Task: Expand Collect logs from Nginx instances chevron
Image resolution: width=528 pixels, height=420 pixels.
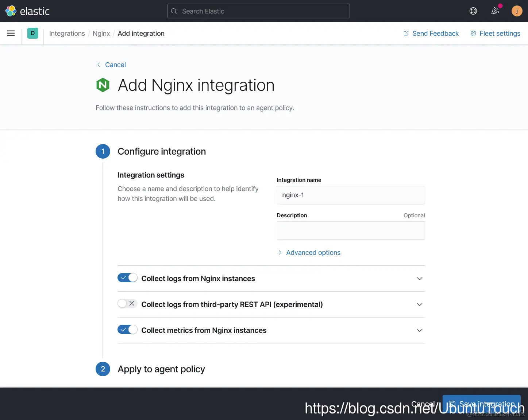Action: tap(420, 279)
